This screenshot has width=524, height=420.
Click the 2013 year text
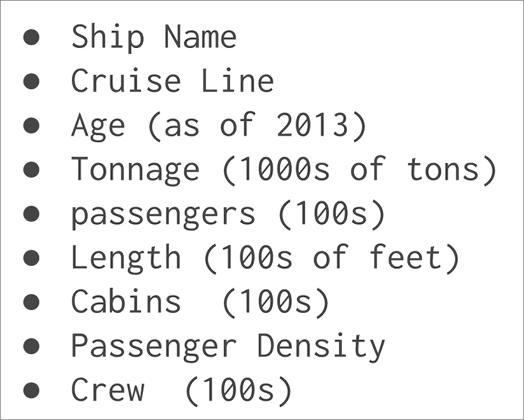[313, 125]
